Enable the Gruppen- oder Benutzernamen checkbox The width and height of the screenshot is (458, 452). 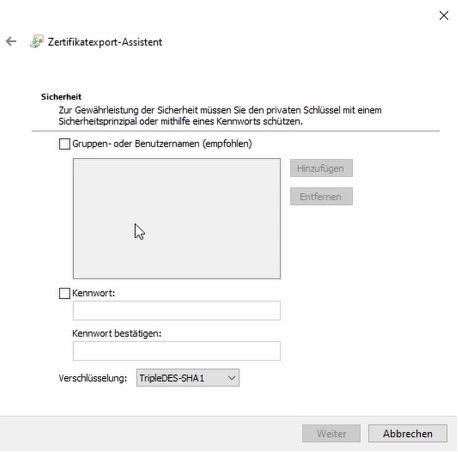(64, 144)
